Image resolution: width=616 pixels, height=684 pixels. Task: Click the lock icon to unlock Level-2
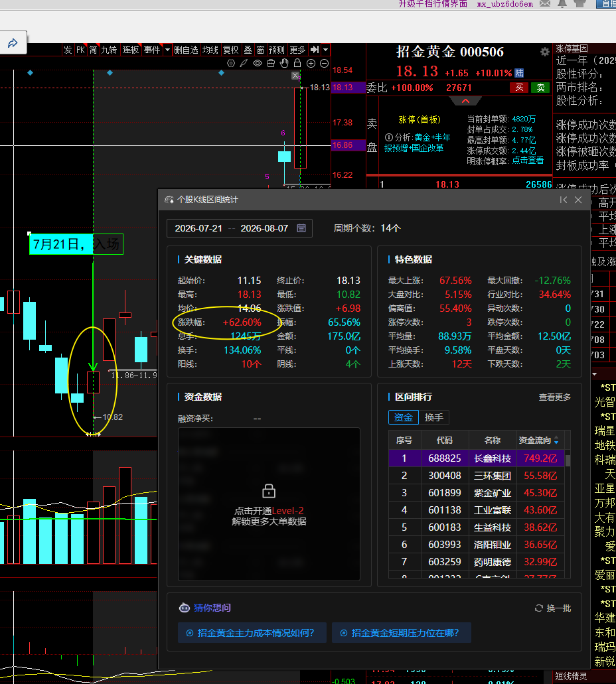point(268,491)
